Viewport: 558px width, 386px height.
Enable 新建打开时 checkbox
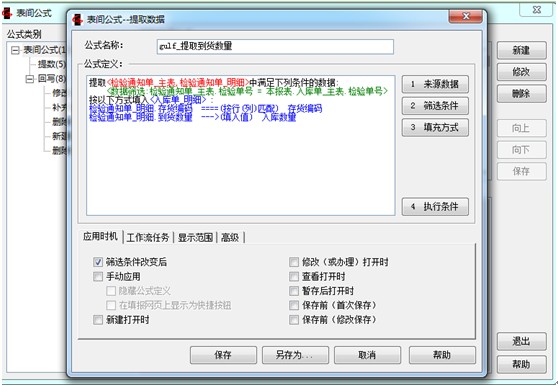click(x=98, y=319)
